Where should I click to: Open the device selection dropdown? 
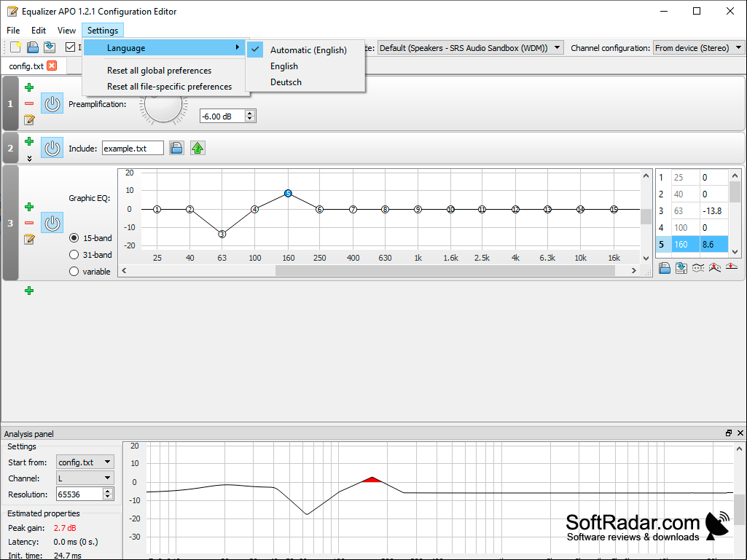click(470, 47)
